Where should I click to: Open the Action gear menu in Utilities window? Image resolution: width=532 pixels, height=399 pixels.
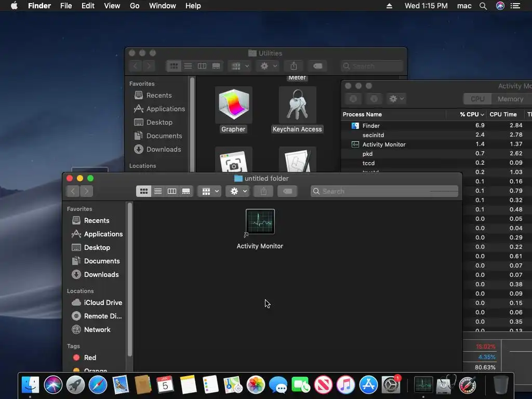click(268, 66)
